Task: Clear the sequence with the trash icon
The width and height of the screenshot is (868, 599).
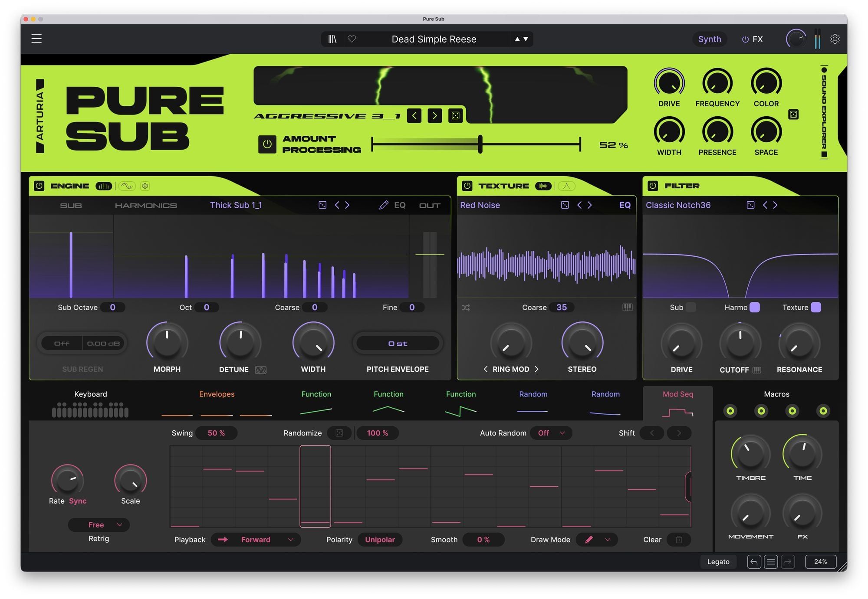Action: point(679,540)
